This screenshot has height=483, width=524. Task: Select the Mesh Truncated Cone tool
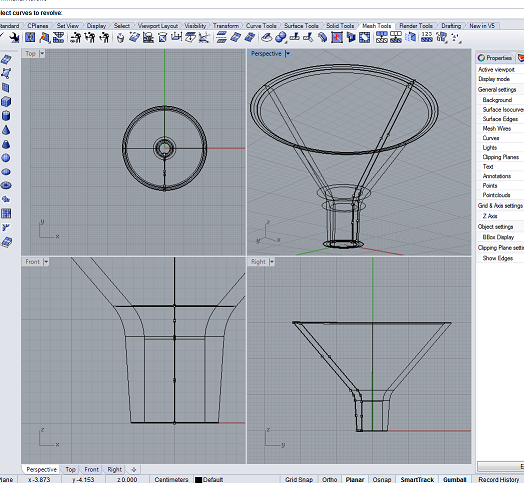[x=6, y=144]
